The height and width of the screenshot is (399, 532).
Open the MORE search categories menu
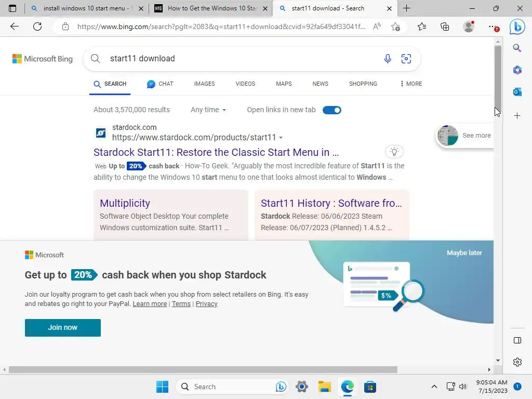(x=411, y=84)
